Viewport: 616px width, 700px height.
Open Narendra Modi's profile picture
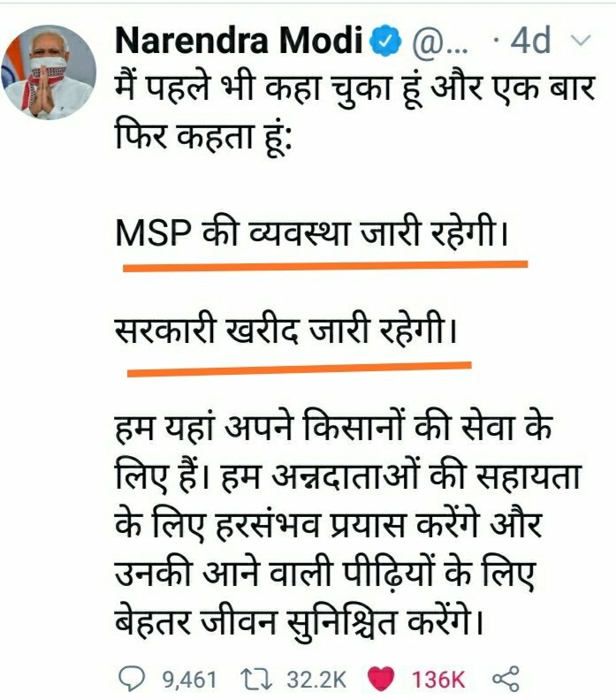tap(49, 72)
